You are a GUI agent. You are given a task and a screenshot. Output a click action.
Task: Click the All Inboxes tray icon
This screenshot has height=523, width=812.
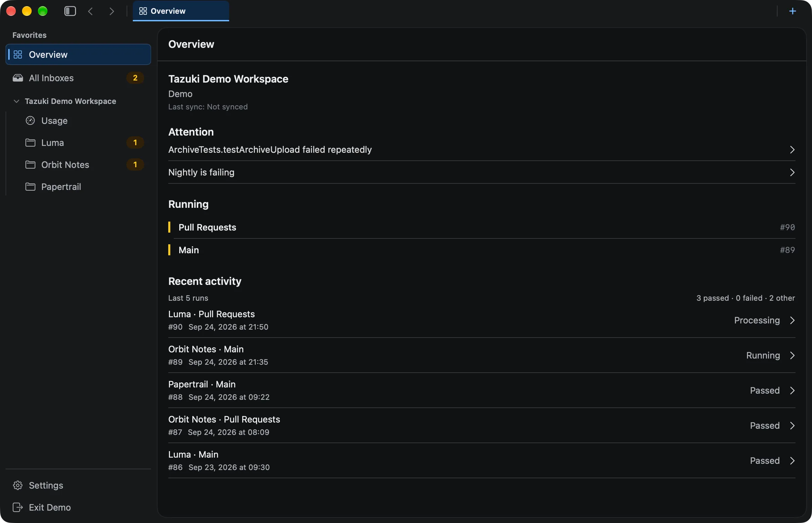[18, 78]
